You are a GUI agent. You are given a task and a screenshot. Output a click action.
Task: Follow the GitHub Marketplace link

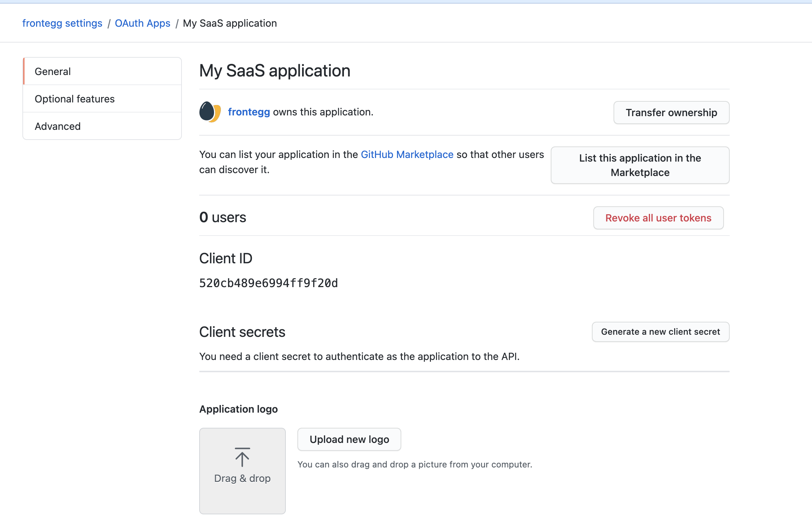point(407,154)
